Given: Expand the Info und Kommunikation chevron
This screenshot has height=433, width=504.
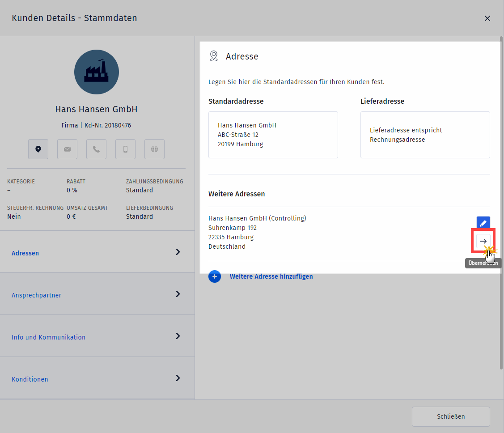Looking at the screenshot, I should [178, 336].
